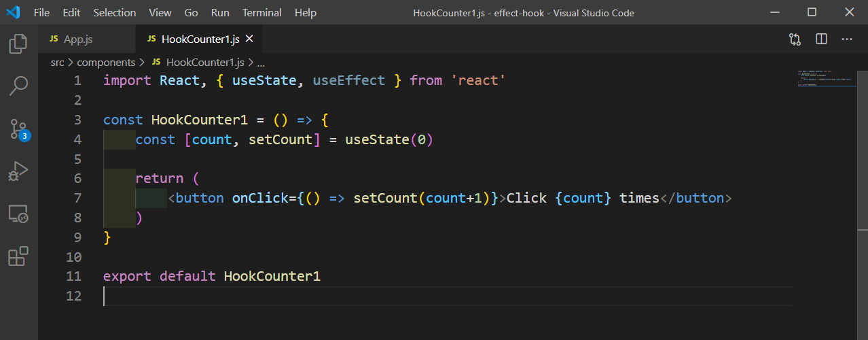Click the breadcrumb ellipsis symbol segment
The height and width of the screenshot is (340, 868).
pos(261,63)
